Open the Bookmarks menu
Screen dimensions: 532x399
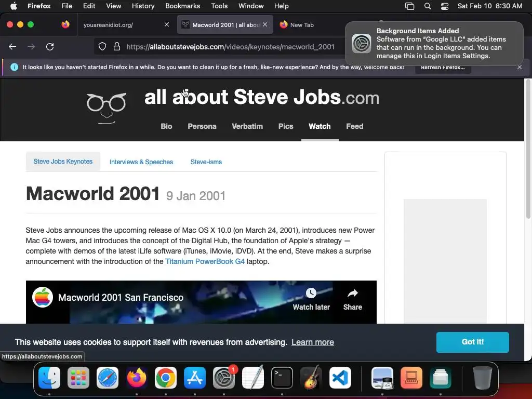(182, 6)
